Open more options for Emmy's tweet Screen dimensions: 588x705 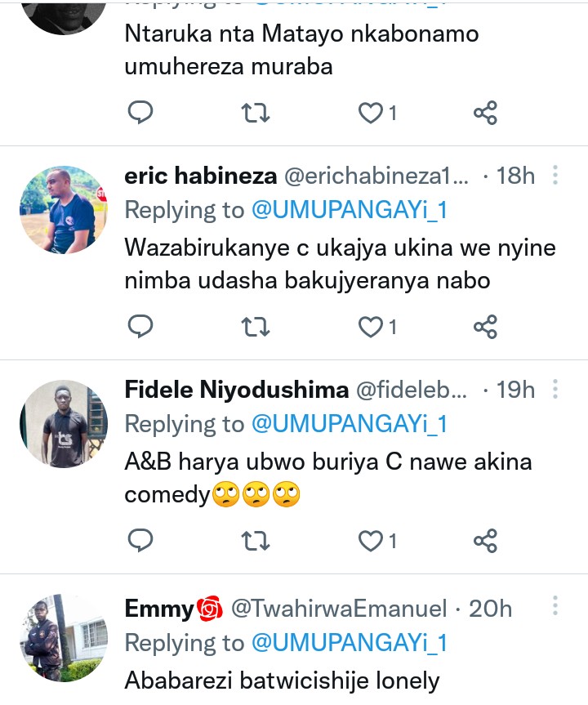[x=555, y=605]
